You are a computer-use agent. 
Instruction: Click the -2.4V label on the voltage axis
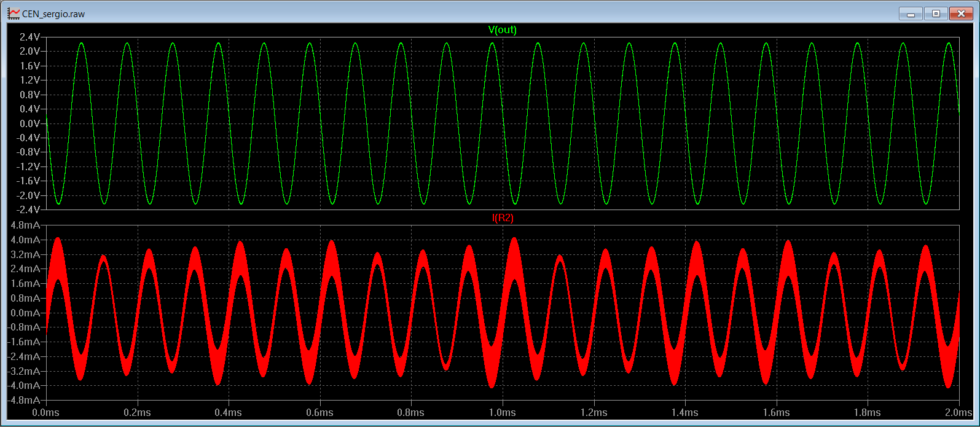pyautogui.click(x=28, y=210)
